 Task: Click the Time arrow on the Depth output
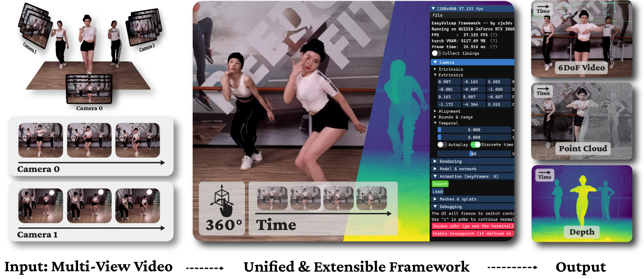coord(544,175)
